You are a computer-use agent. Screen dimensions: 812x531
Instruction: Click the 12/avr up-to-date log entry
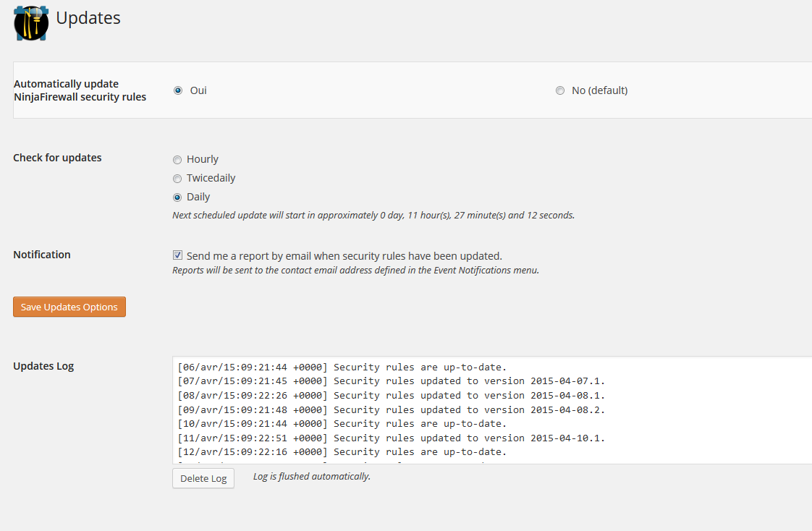[x=342, y=452]
